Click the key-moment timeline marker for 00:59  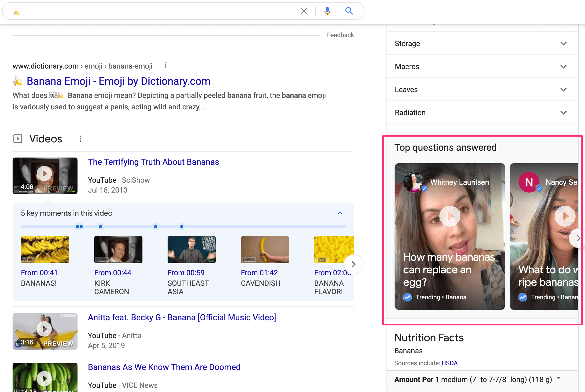[x=101, y=227]
